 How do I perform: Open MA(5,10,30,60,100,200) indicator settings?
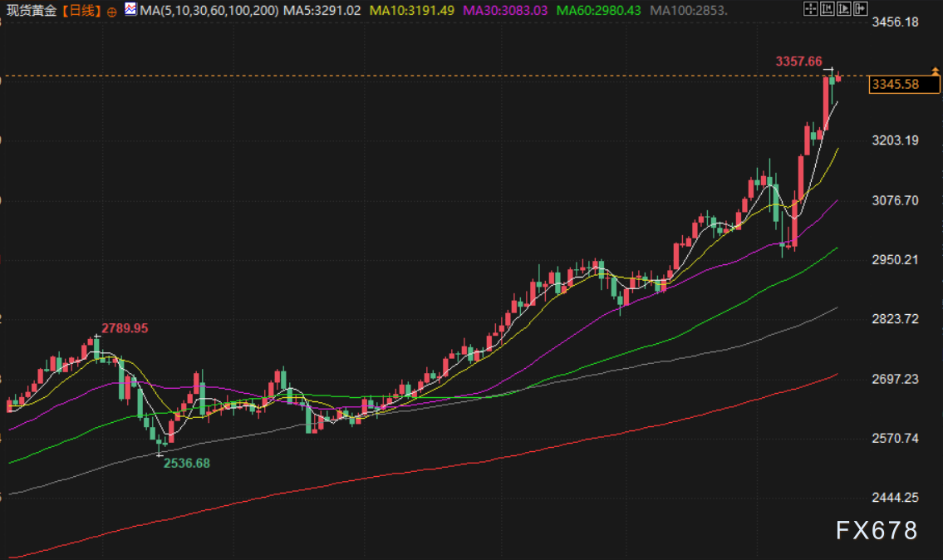coord(209,11)
